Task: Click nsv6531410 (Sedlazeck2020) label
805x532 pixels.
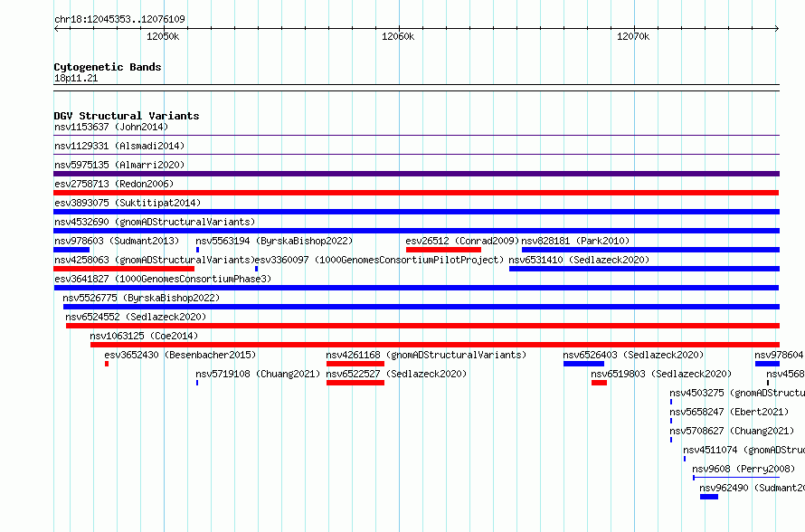Action: [579, 260]
